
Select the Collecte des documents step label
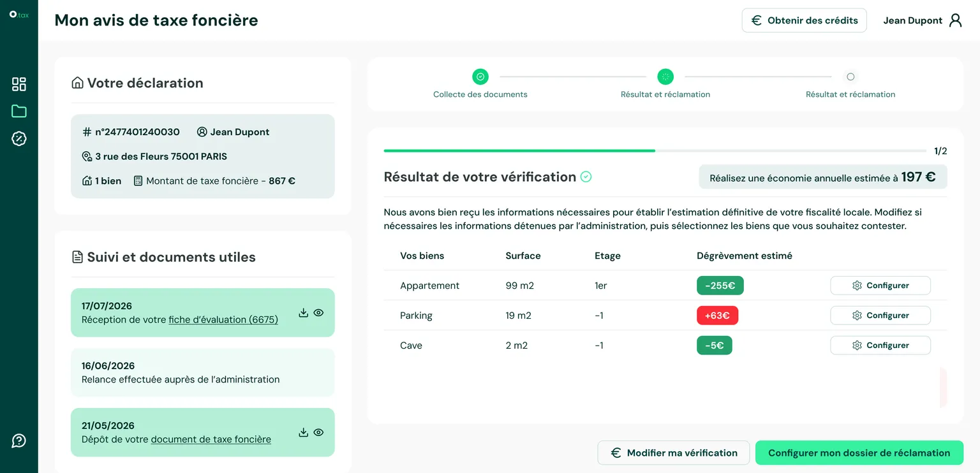[x=480, y=94]
